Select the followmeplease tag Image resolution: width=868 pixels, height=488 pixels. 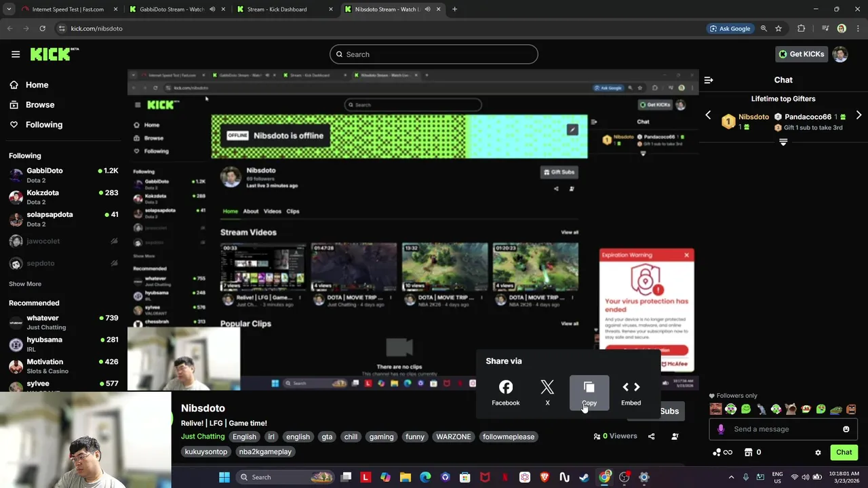tap(509, 436)
